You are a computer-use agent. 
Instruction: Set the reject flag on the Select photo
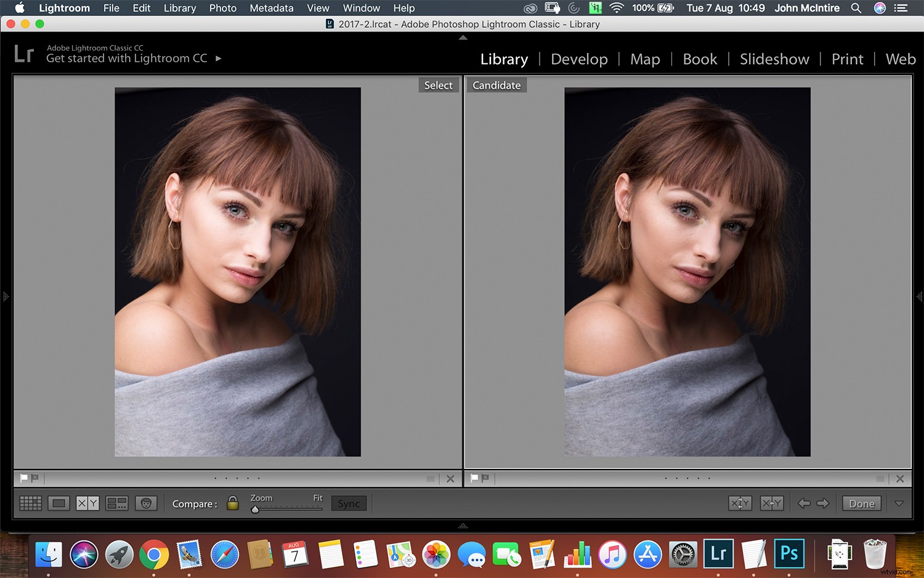click(35, 478)
